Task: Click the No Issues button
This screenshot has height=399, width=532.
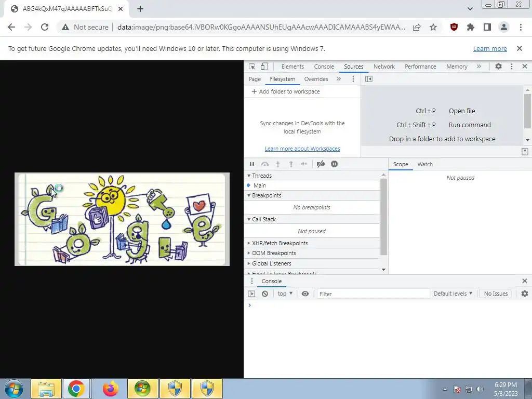Action: click(x=496, y=294)
